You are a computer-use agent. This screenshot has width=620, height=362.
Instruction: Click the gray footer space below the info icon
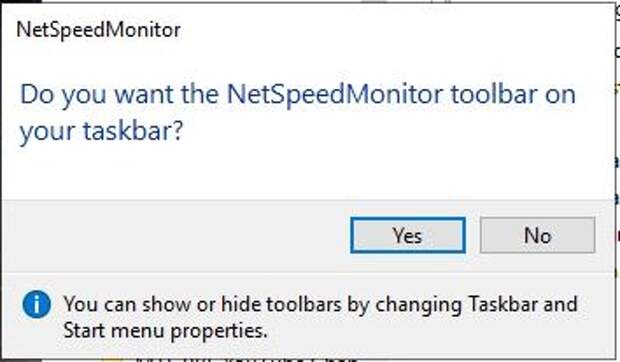point(36,334)
